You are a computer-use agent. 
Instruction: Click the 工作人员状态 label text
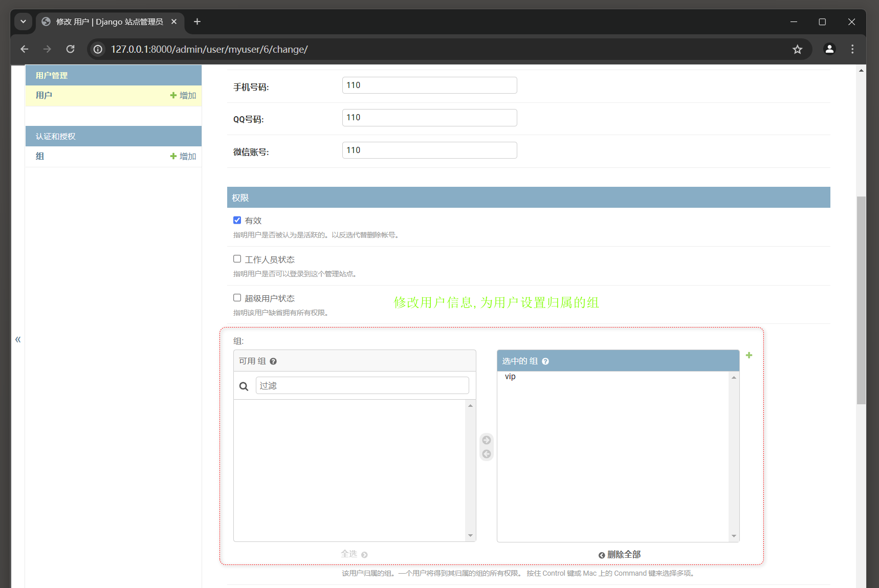[x=270, y=259]
